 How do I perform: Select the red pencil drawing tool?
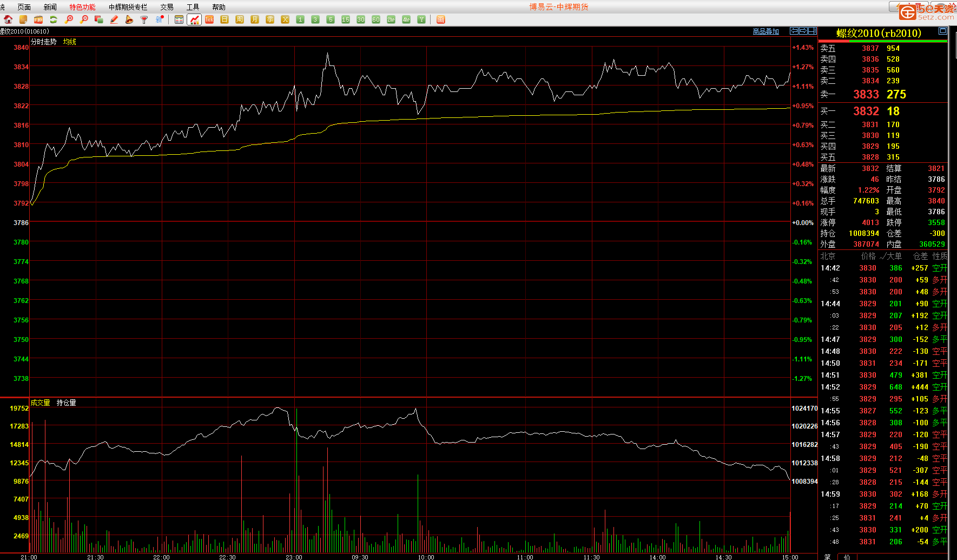tap(114, 19)
